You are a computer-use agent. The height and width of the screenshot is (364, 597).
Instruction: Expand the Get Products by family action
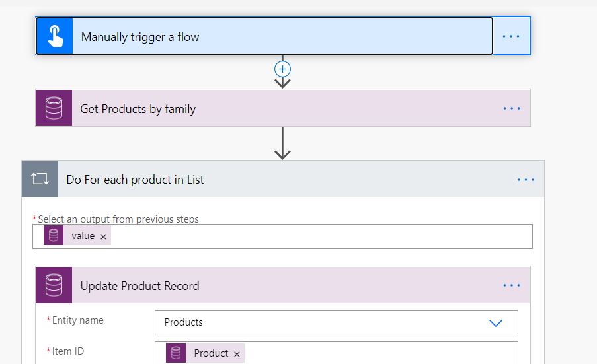[282, 108]
